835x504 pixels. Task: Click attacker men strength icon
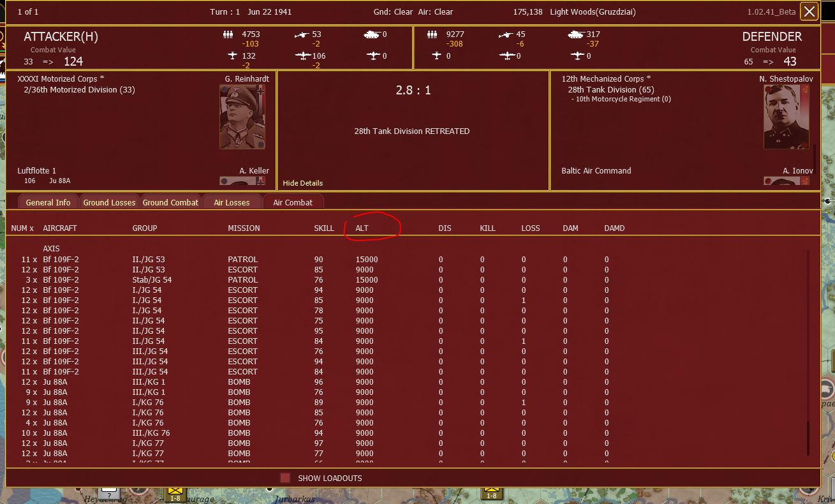(228, 34)
